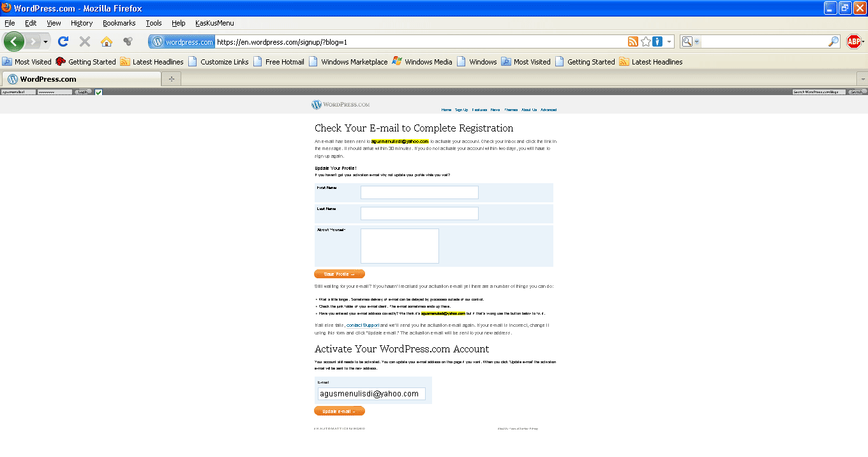Click the magnifier icon in the search box
The width and height of the screenshot is (868, 457).
834,41
